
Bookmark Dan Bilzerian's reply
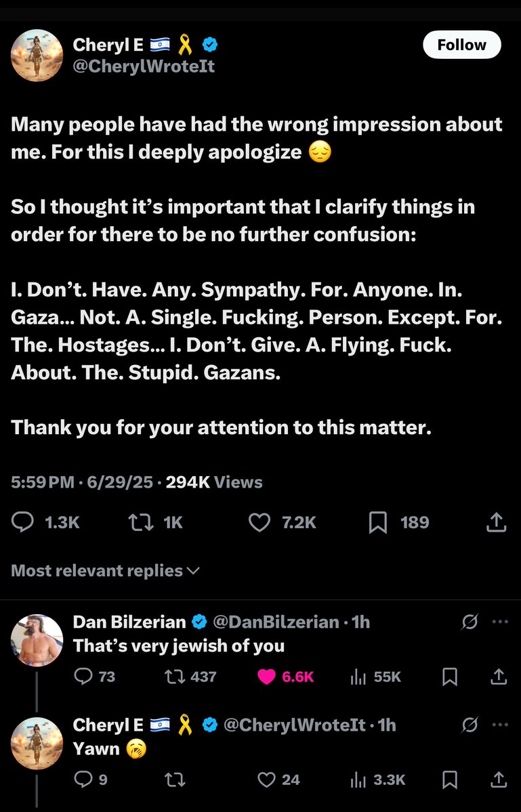(x=449, y=677)
